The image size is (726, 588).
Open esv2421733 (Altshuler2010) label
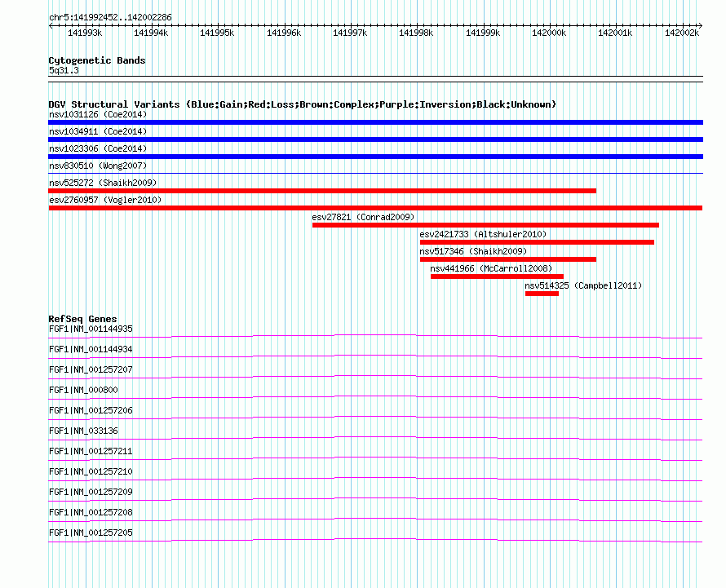(x=483, y=234)
